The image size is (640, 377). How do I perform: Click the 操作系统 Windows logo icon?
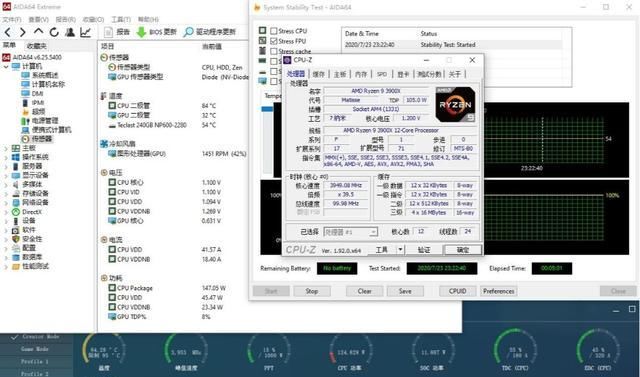point(16,157)
